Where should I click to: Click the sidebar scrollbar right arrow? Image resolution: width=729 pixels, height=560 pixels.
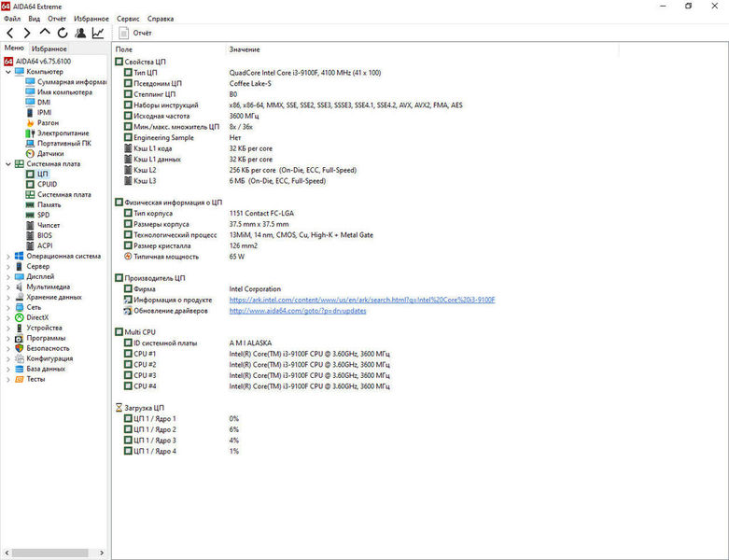pyautogui.click(x=102, y=553)
